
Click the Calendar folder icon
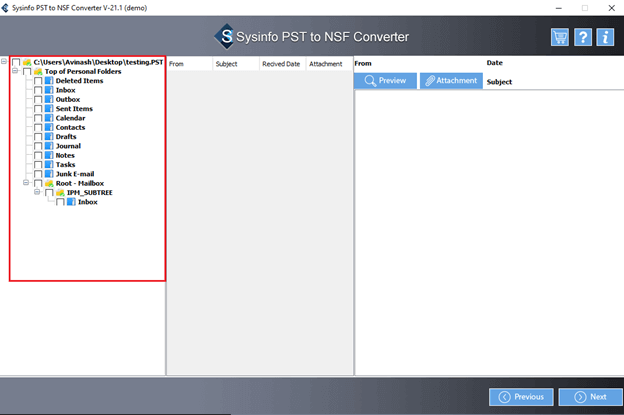tap(49, 118)
